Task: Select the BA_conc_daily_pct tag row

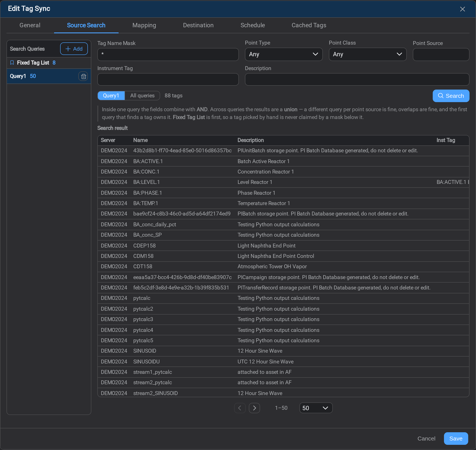Action: coord(283,225)
